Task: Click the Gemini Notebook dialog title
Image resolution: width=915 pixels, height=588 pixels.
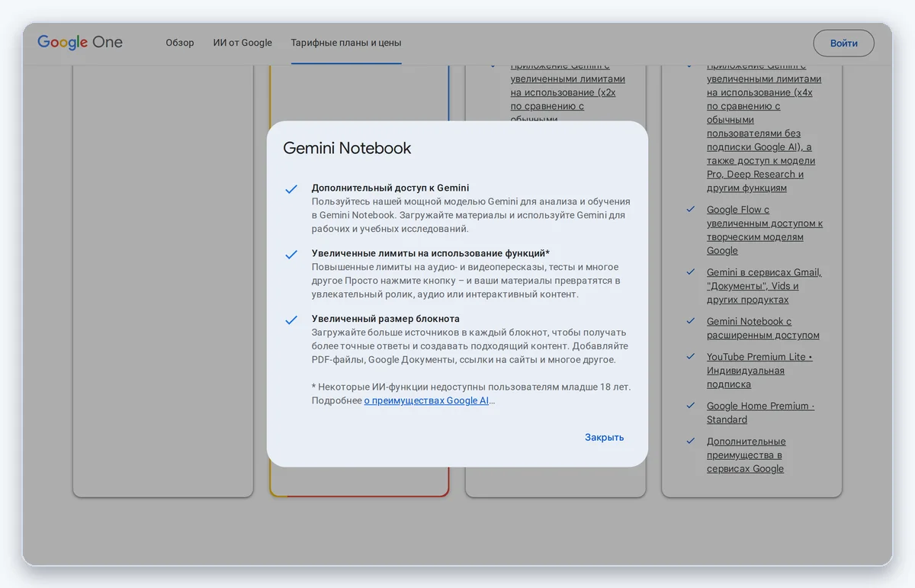Action: tap(347, 148)
